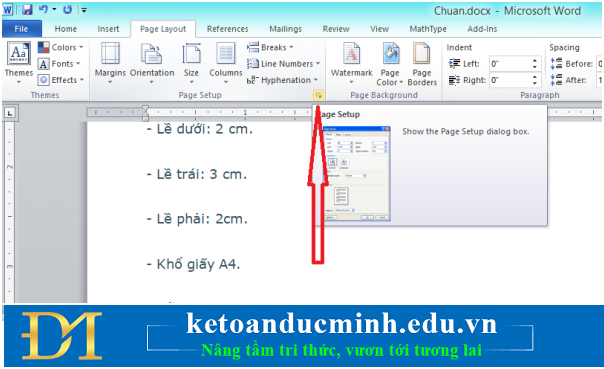Viewport: 604px width, 369px height.
Task: Open the MathType tab
Action: 428,29
